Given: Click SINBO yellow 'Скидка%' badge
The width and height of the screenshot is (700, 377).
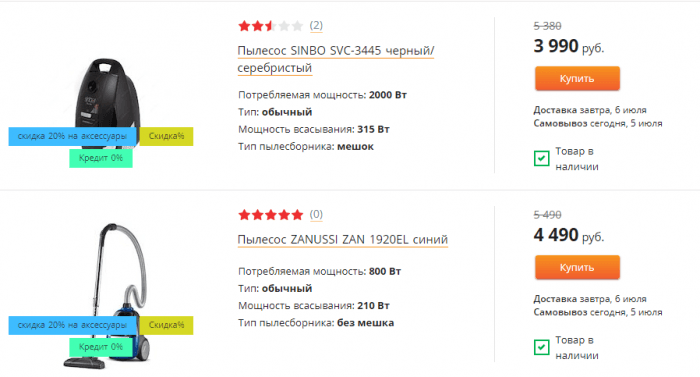Looking at the screenshot, I should click(166, 136).
